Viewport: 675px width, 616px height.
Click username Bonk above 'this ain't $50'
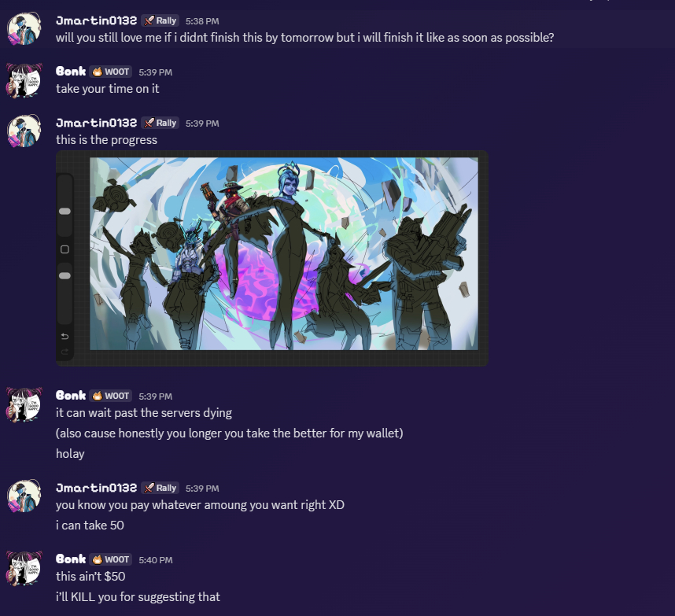(71, 559)
